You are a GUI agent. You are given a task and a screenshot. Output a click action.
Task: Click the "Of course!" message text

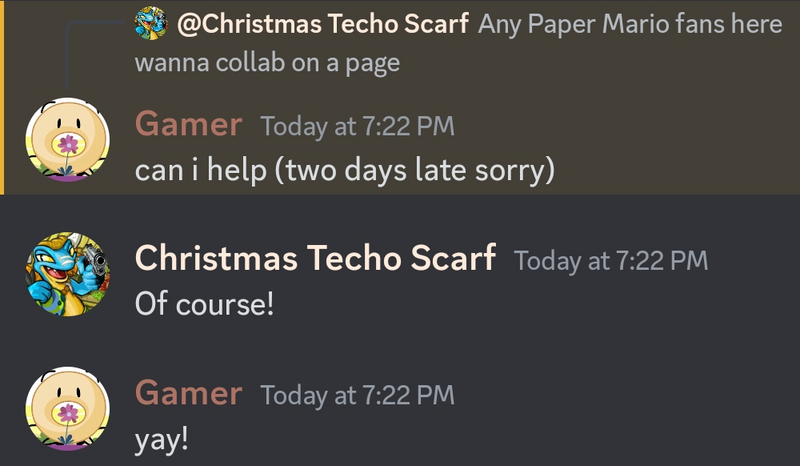click(x=204, y=304)
